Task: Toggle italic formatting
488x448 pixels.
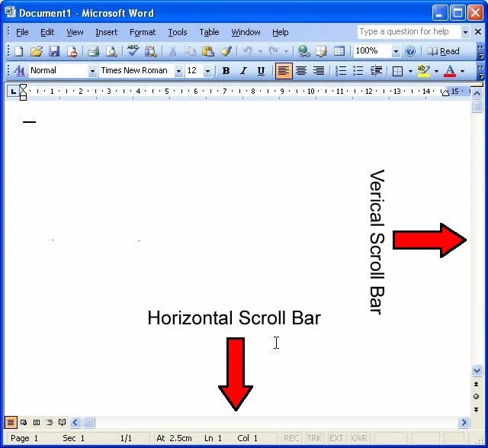Action: click(243, 71)
